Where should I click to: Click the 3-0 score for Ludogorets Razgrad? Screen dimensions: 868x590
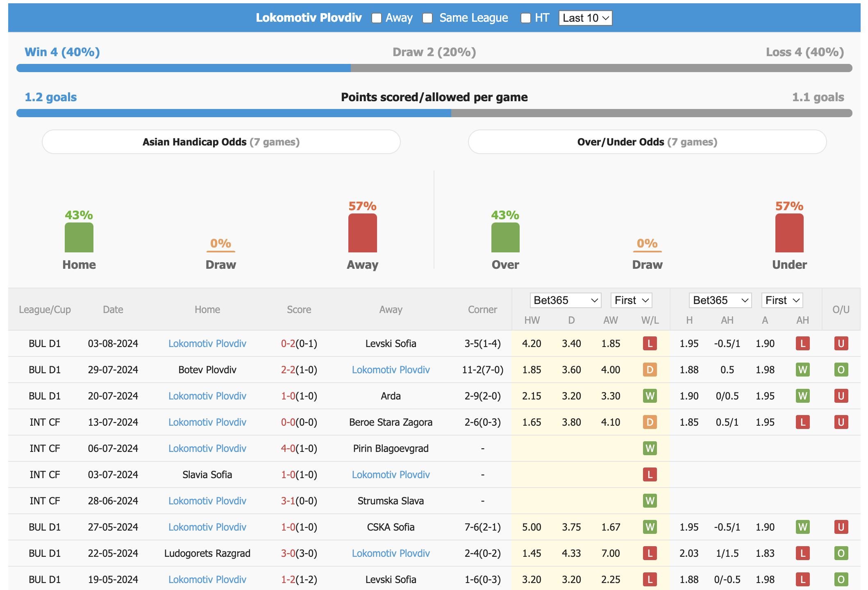[x=288, y=553]
